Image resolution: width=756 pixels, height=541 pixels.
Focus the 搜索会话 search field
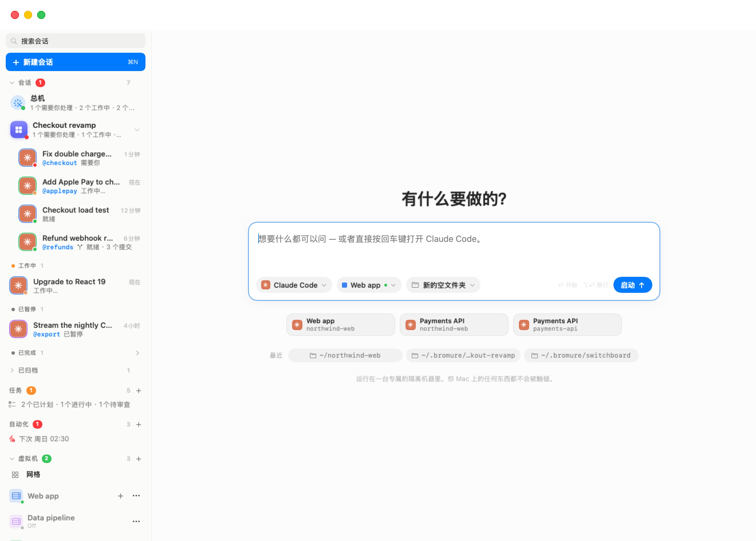click(x=76, y=41)
